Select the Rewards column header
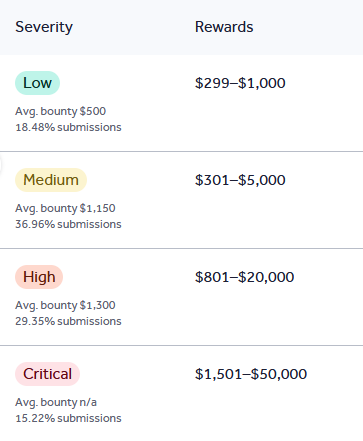This screenshot has width=363, height=441. click(x=224, y=27)
